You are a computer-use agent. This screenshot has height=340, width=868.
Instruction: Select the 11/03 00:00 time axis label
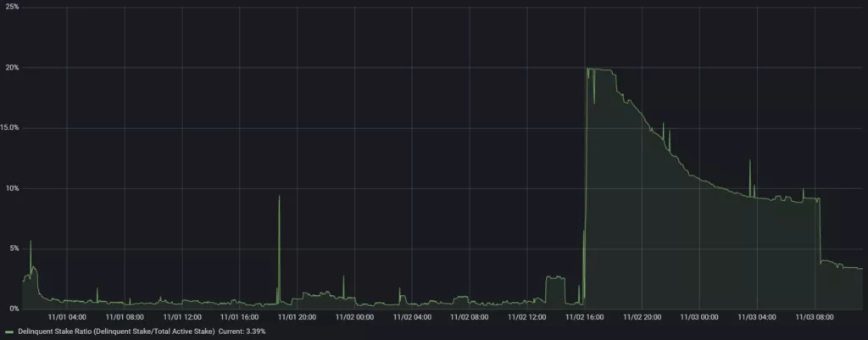(698, 317)
